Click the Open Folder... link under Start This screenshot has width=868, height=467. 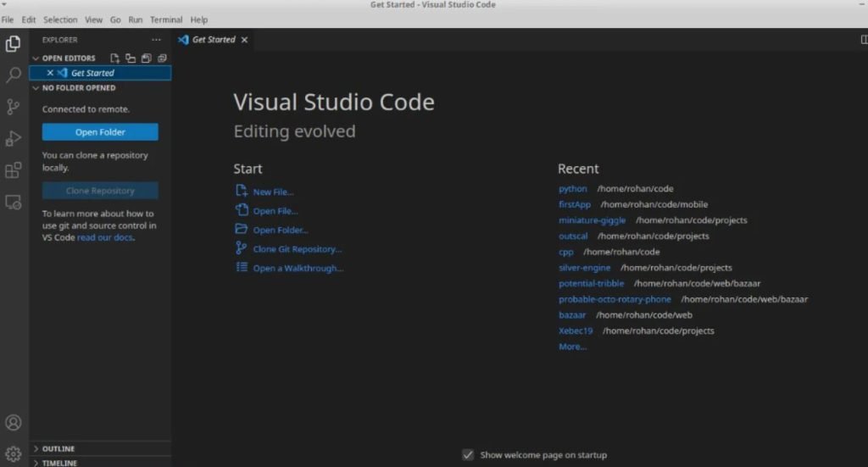(x=281, y=231)
